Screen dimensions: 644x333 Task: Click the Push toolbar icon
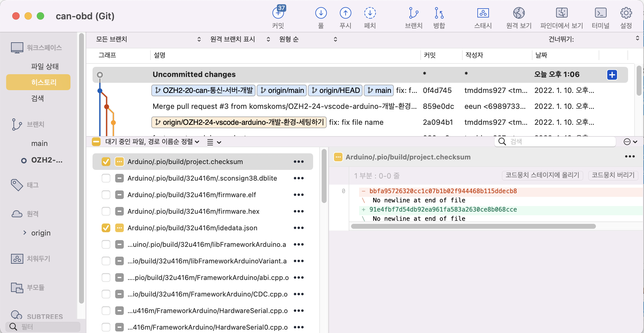point(345,13)
